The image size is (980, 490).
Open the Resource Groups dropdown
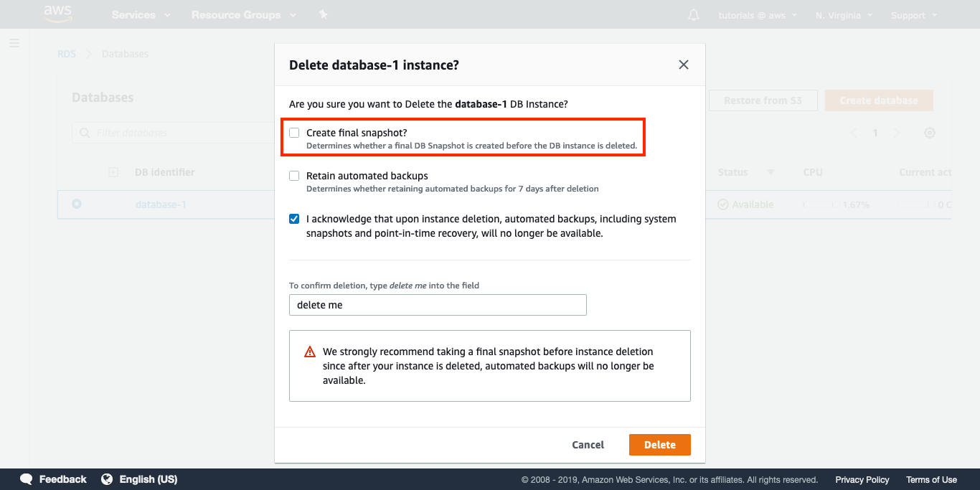[x=243, y=15]
